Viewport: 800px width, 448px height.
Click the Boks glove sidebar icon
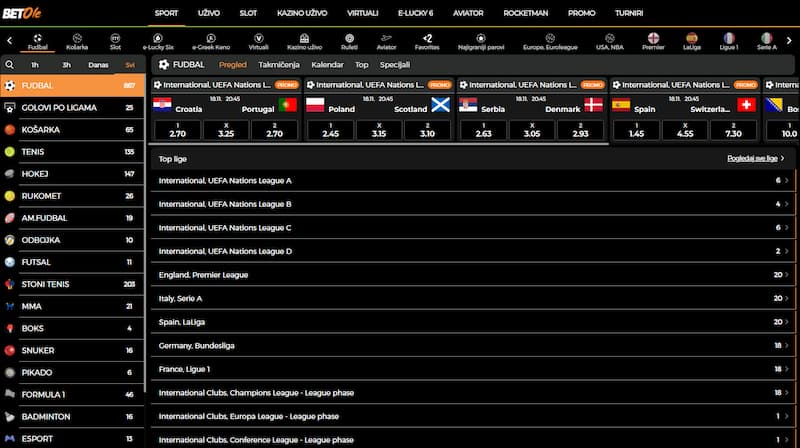click(x=10, y=329)
